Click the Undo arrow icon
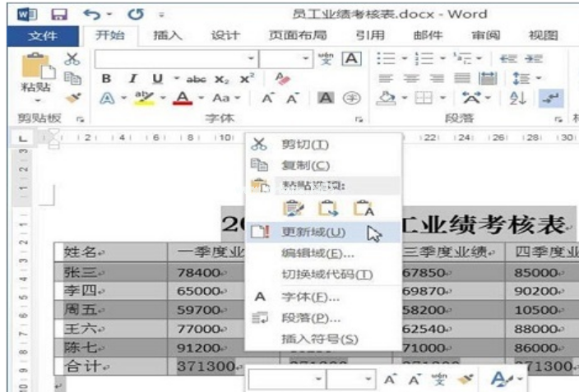This screenshot has width=579, height=392. (x=90, y=14)
